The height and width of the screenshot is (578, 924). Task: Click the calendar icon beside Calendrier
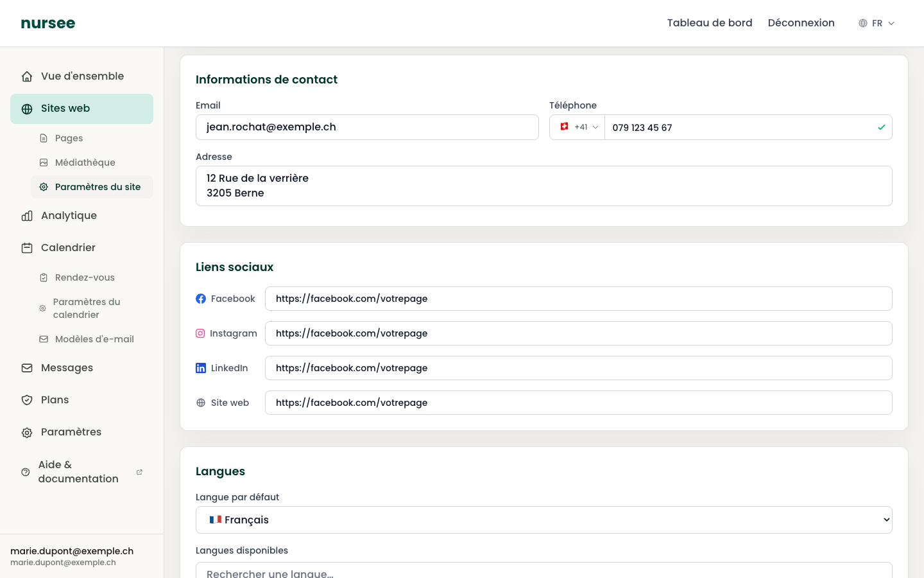(27, 248)
